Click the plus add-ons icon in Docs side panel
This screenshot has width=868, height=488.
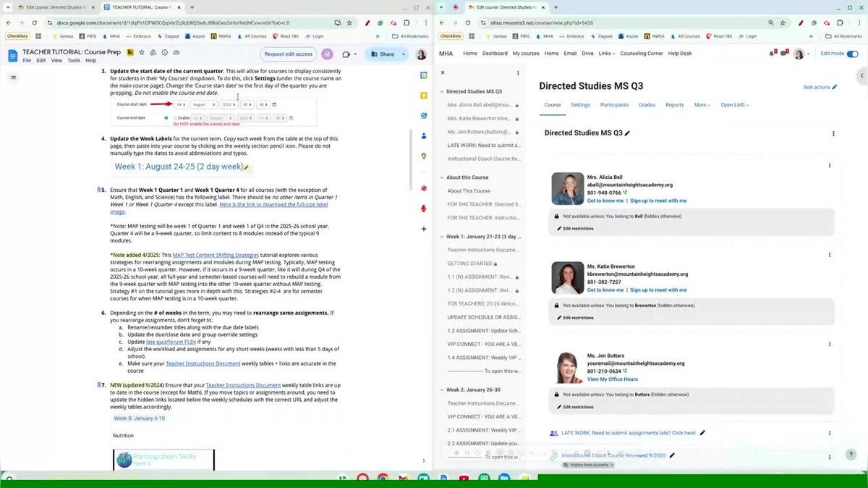tap(424, 229)
